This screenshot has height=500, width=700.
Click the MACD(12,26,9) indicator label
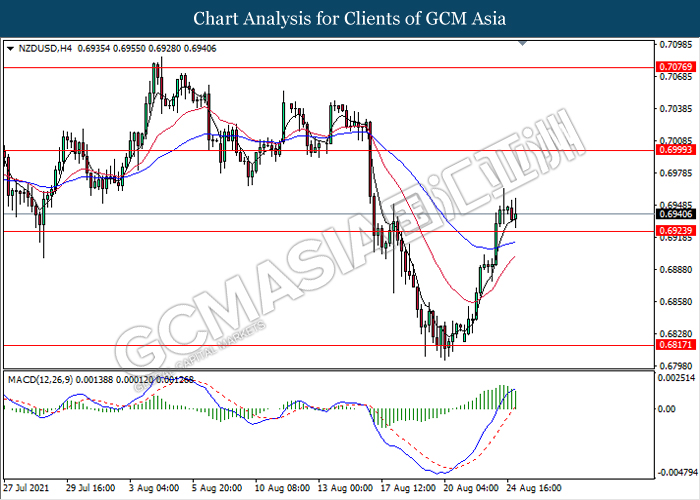[40, 379]
